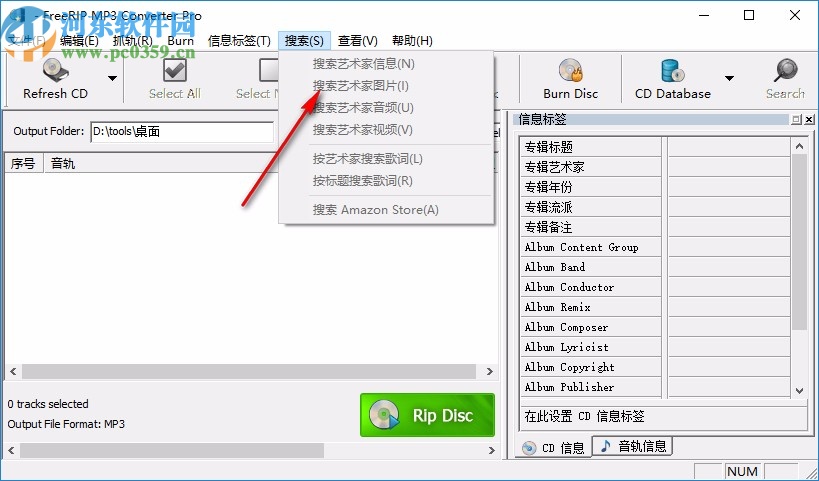Viewport: 819px width, 481px height.
Task: Open the 编辑(E) menu
Action: [79, 41]
